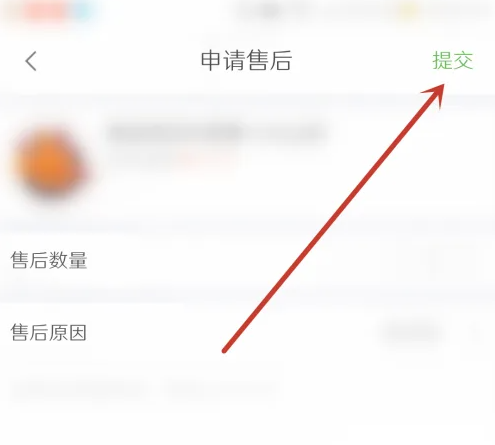The width and height of the screenshot is (495, 445).
Task: Tap the green 提交 text the red arrow points to
Action: 453,61
